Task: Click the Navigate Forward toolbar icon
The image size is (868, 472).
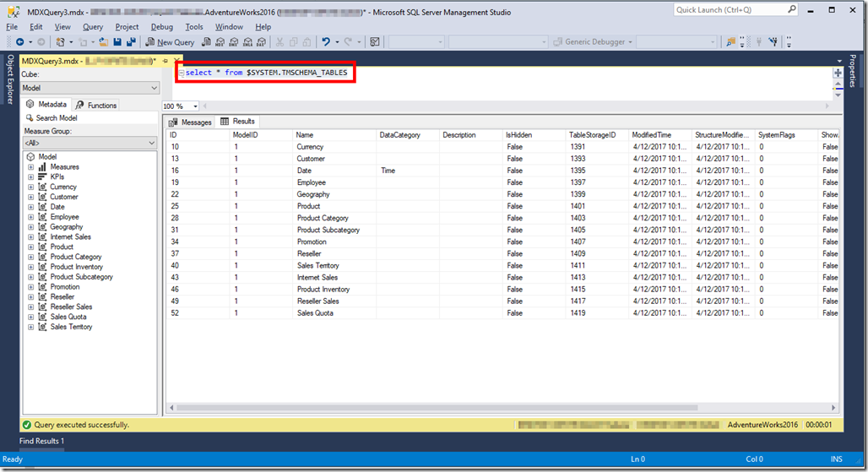Action: (41, 42)
